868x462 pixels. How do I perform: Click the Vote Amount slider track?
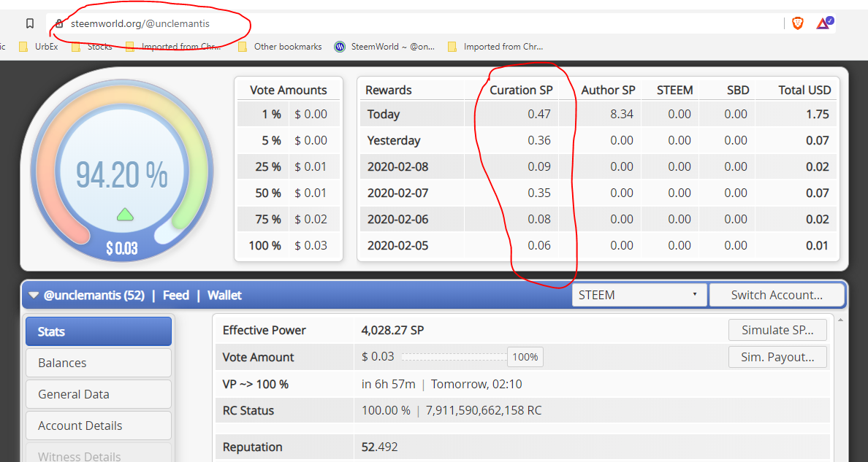454,357
